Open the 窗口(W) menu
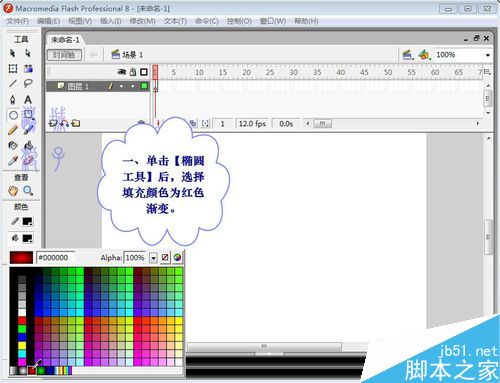 coord(273,21)
